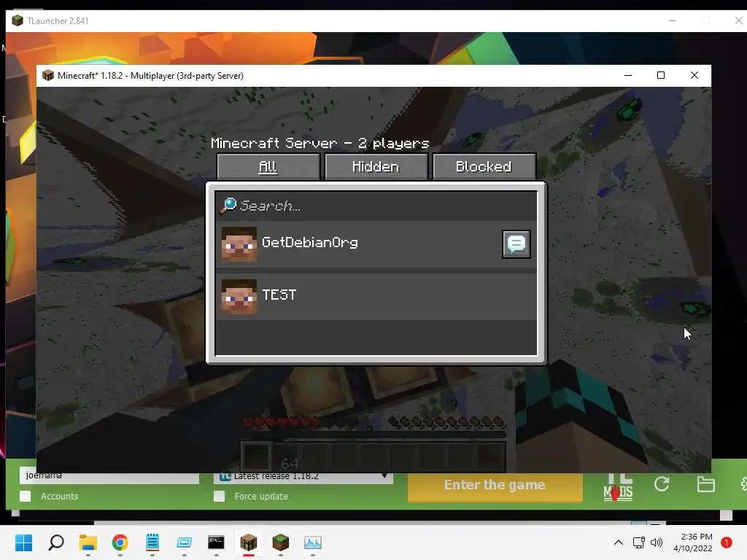Viewport: 747px width, 560px height.
Task: Open the Command Prompt taskbar icon
Action: tap(216, 542)
